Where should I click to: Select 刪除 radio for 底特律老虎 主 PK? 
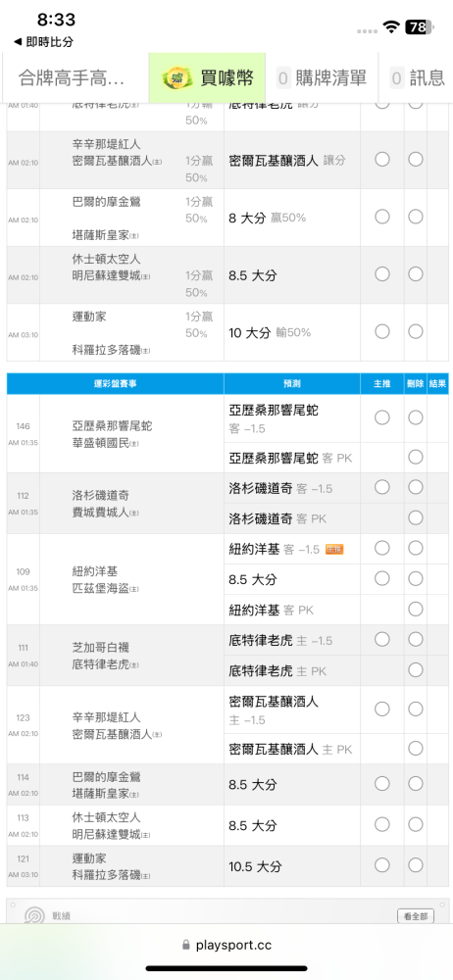(416, 670)
